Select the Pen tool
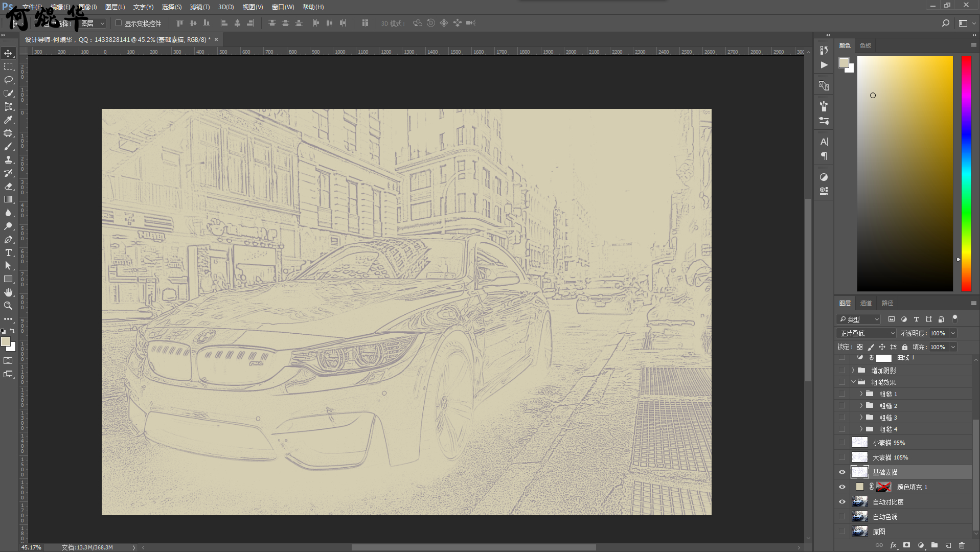This screenshot has width=980, height=552. pos(8,239)
